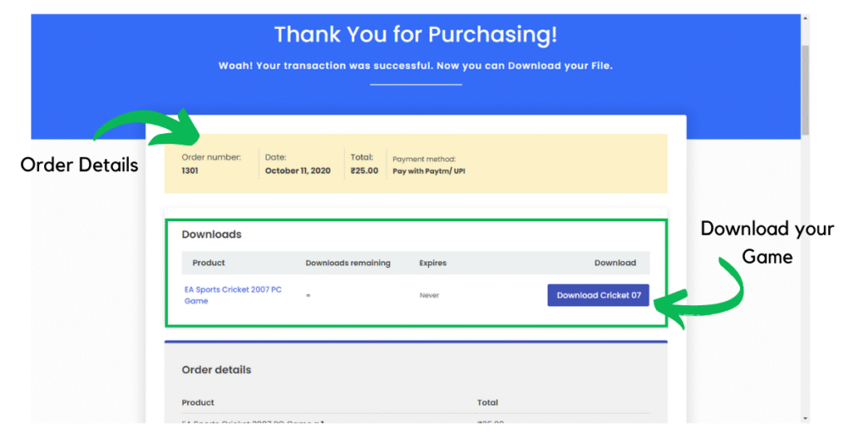Viewport: 868px width, 434px height.
Task: Click the October 11, 2020 date value
Action: coord(299,170)
